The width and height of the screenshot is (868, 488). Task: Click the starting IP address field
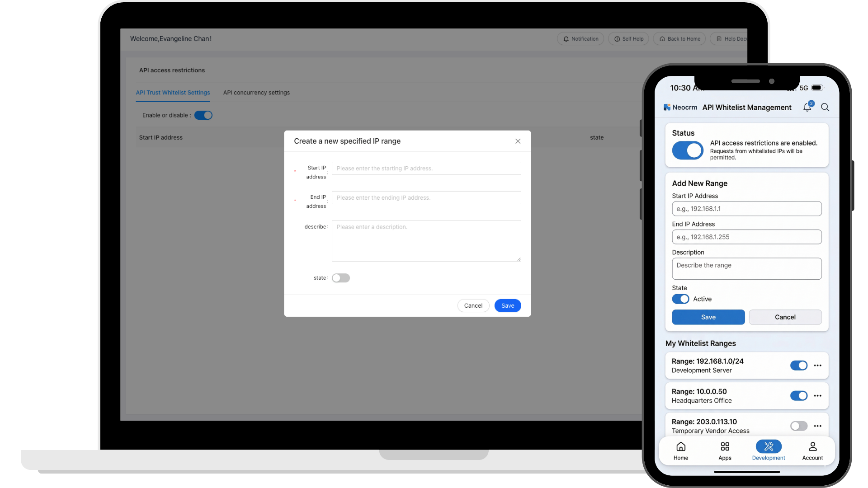(x=426, y=169)
